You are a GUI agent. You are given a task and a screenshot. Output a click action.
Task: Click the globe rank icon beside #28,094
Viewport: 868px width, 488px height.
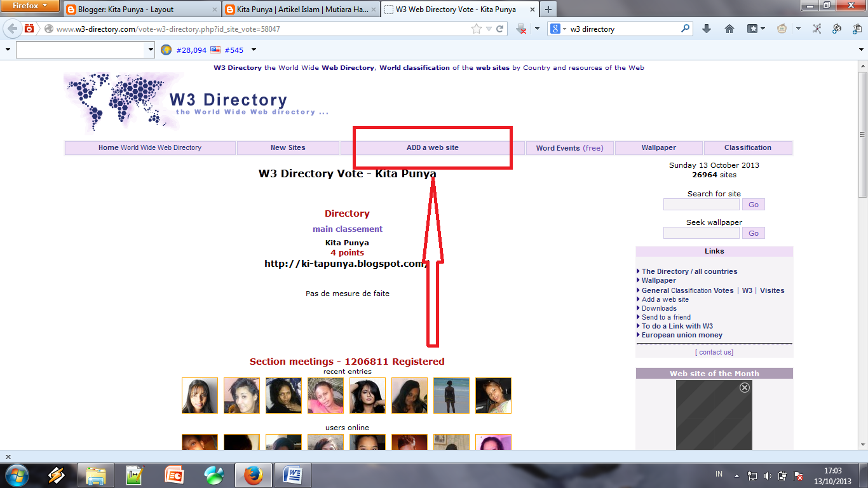point(166,50)
